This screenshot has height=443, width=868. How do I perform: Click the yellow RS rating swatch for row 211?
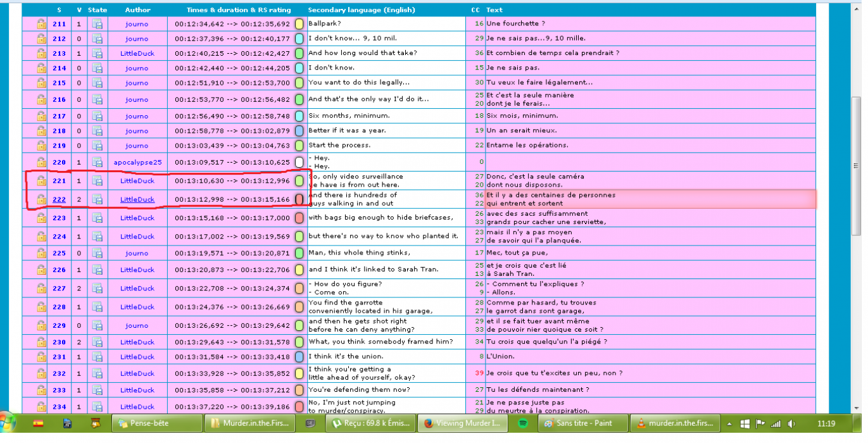(x=299, y=24)
